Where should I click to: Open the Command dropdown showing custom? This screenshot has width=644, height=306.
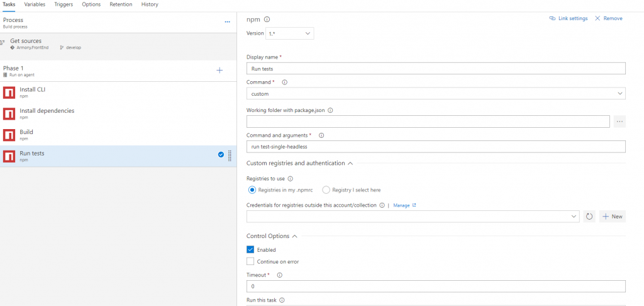coord(435,94)
